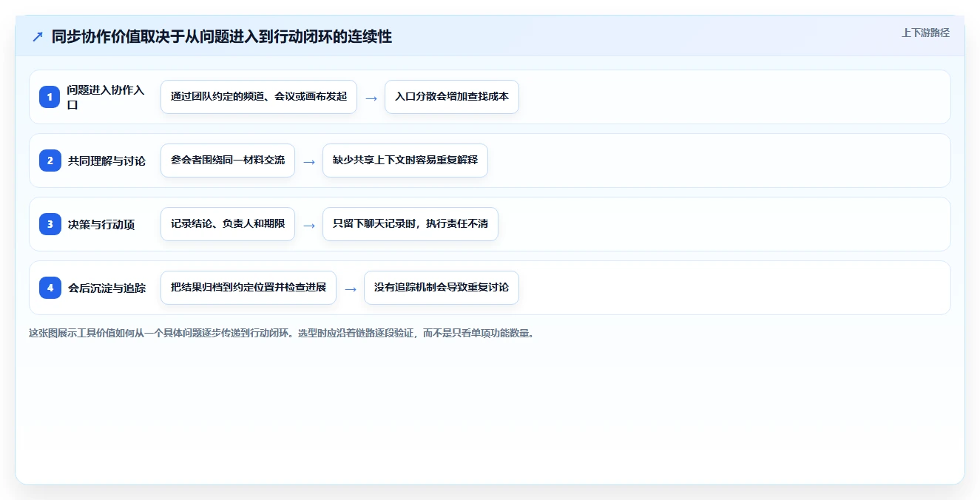Click the 通过团队约定的频道、会议或画布发起 box
This screenshot has height=500, width=980.
(x=259, y=97)
